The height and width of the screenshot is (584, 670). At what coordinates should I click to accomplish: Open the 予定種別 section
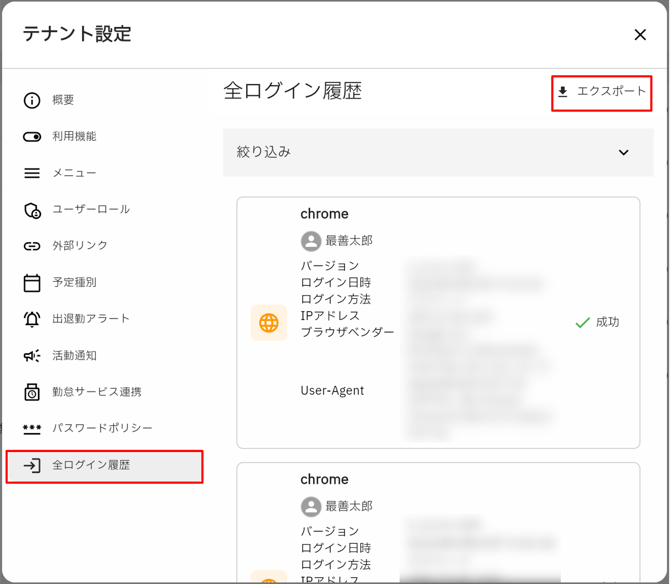(104, 283)
